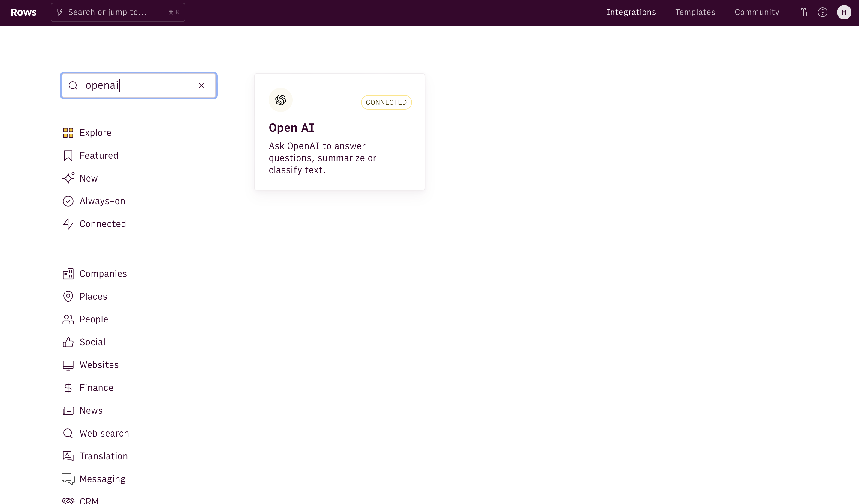Click the Rows logo
859x504 pixels.
[x=23, y=12]
